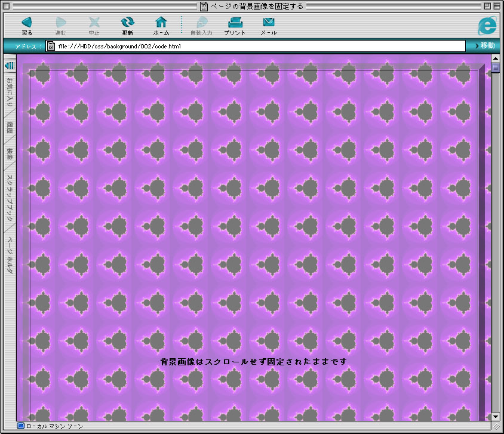Open the History (履歴) side tab
Screen dimensions: 504x434
[10, 127]
